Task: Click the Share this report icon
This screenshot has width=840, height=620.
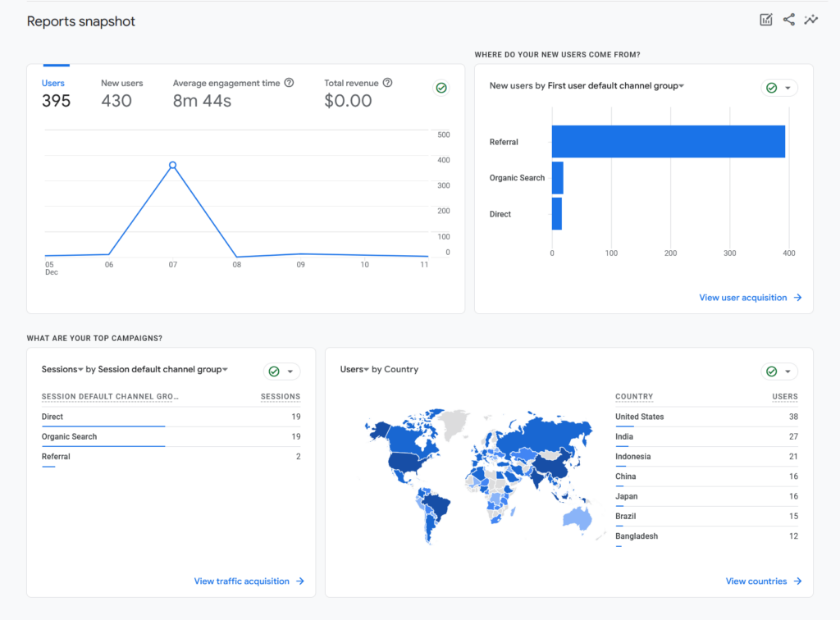Action: coord(788,19)
